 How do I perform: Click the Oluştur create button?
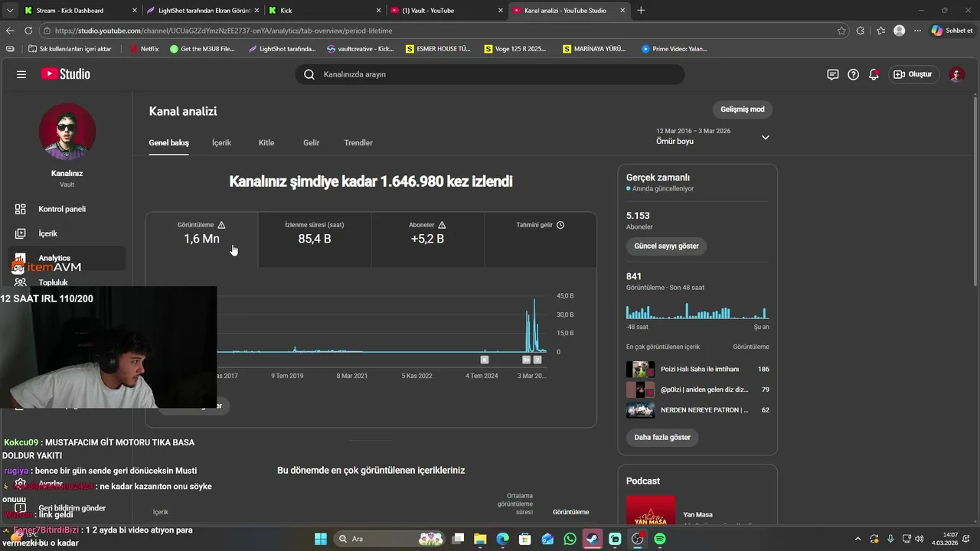tap(913, 74)
